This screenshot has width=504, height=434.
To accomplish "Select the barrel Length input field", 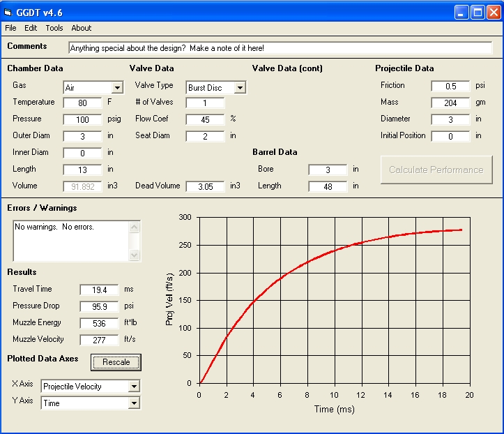I will coord(328,186).
